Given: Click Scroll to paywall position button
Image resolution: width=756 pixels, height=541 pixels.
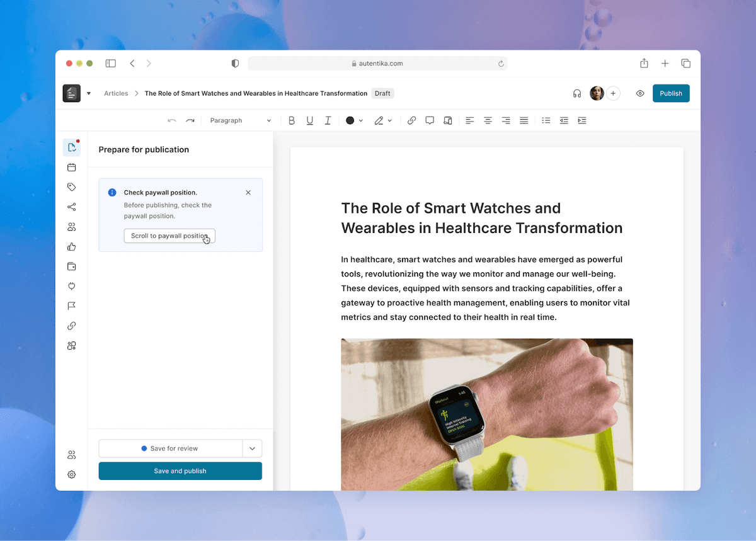Looking at the screenshot, I should pos(169,236).
